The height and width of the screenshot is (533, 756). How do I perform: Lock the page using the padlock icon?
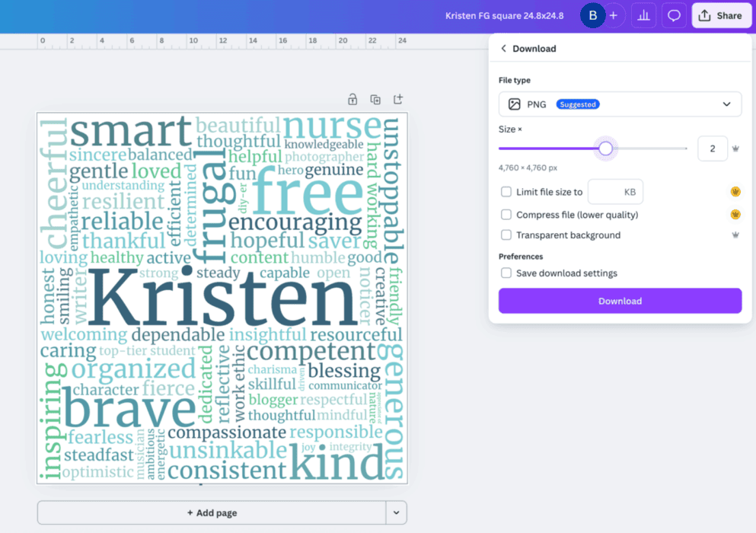coord(352,99)
